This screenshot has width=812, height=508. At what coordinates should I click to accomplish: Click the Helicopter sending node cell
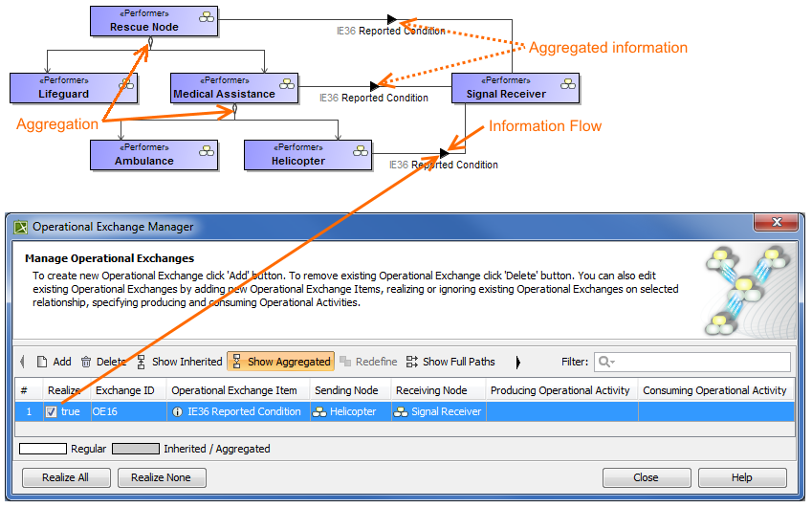351,411
